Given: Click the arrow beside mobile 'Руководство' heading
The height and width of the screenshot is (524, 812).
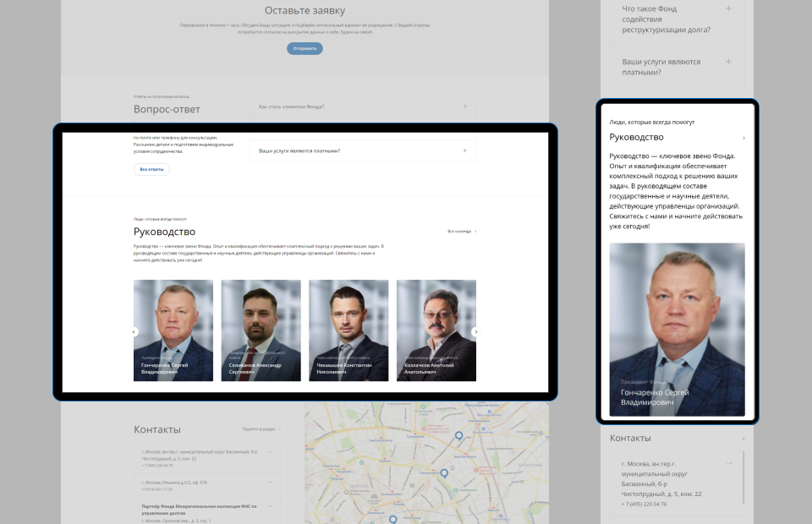Looking at the screenshot, I should point(743,138).
